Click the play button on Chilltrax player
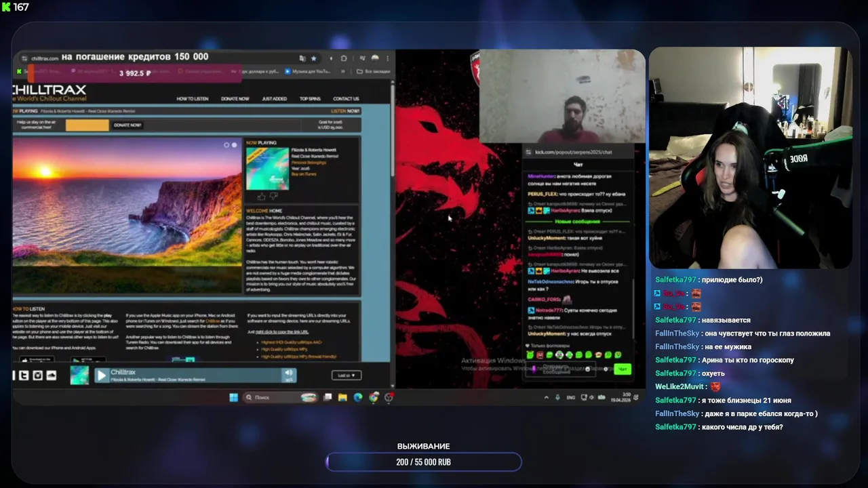 pyautogui.click(x=102, y=375)
